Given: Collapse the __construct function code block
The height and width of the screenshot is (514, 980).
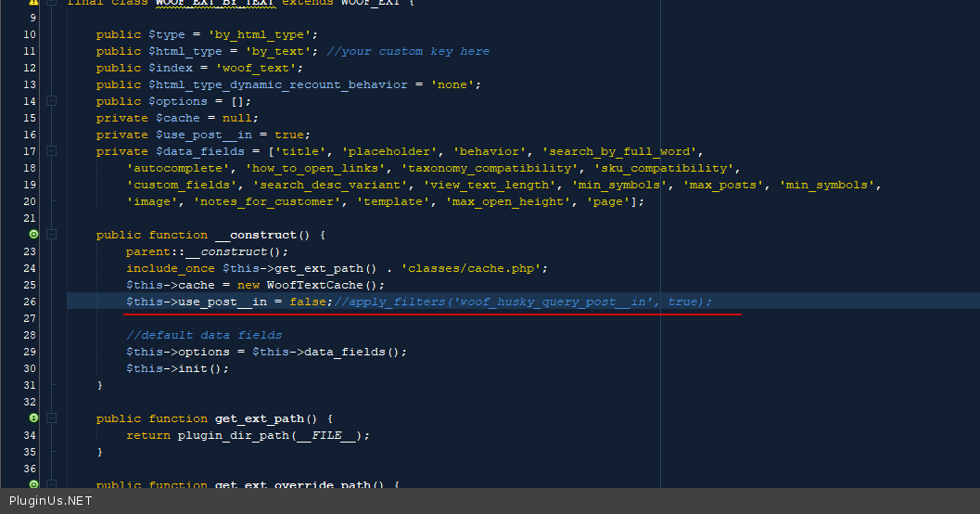Looking at the screenshot, I should tap(52, 235).
